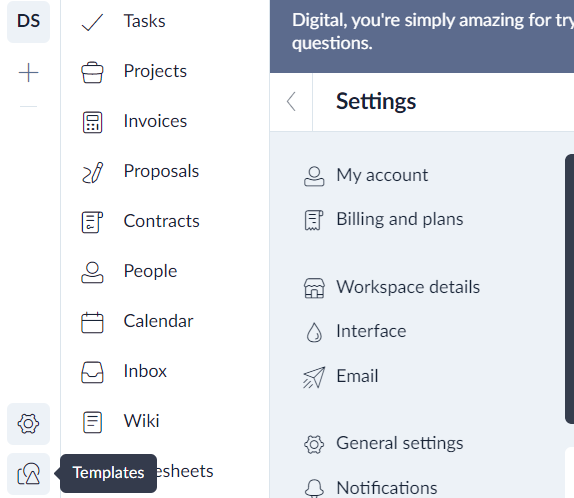This screenshot has width=574, height=498.
Task: Open Templates icon in left rail
Action: point(29,474)
